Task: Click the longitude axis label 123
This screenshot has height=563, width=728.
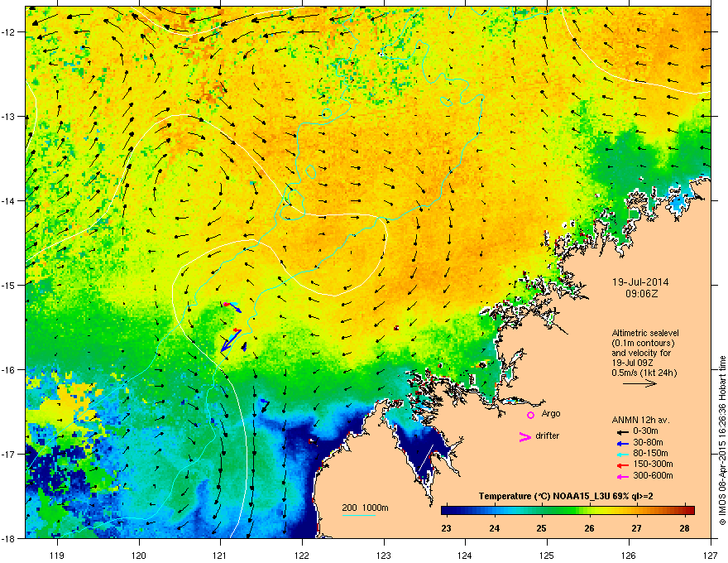Action: 384,555
